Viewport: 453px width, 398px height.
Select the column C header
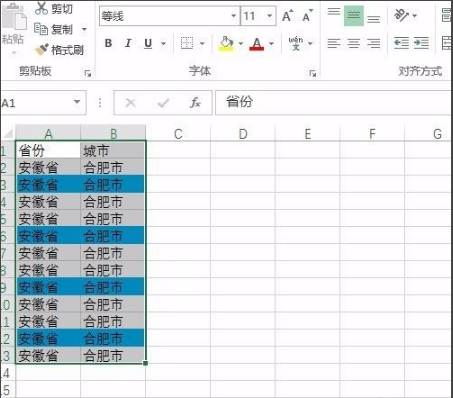(178, 134)
